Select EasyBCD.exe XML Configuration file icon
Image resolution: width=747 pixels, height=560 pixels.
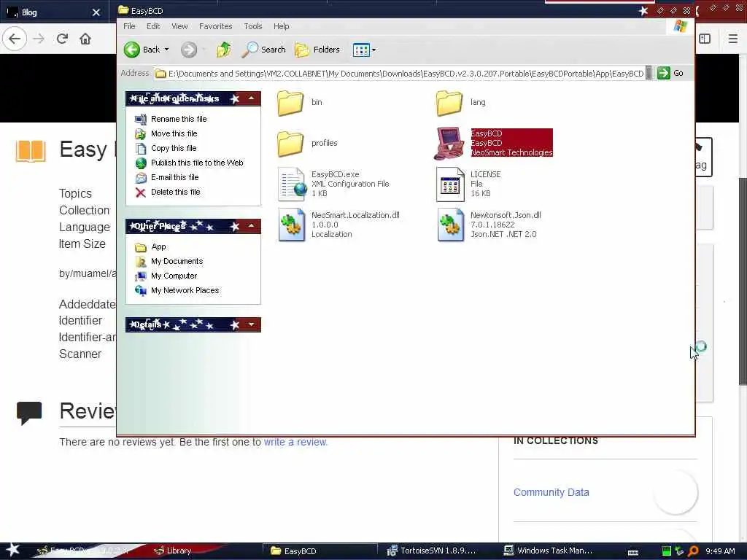292,184
